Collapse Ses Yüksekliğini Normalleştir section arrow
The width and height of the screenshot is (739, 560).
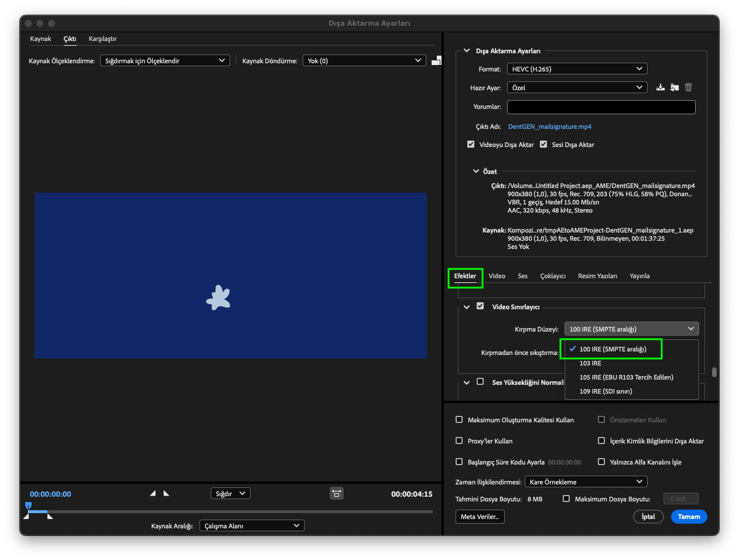467,382
